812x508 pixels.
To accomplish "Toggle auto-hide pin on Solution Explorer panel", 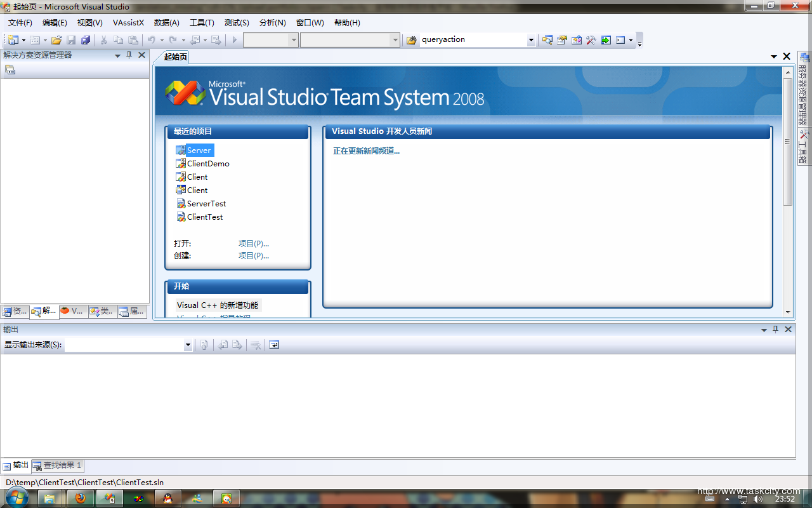I will 129,55.
